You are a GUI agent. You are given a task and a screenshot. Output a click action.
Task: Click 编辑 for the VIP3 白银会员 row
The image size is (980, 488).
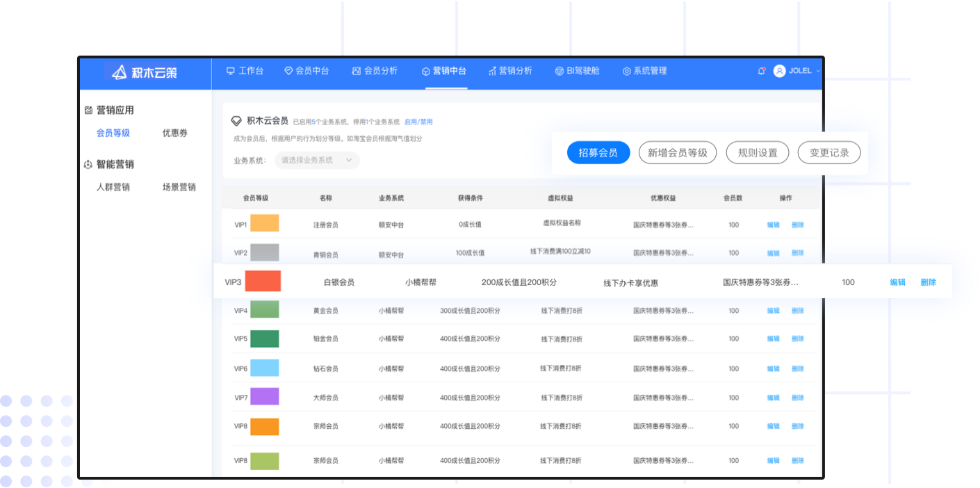[x=897, y=282]
